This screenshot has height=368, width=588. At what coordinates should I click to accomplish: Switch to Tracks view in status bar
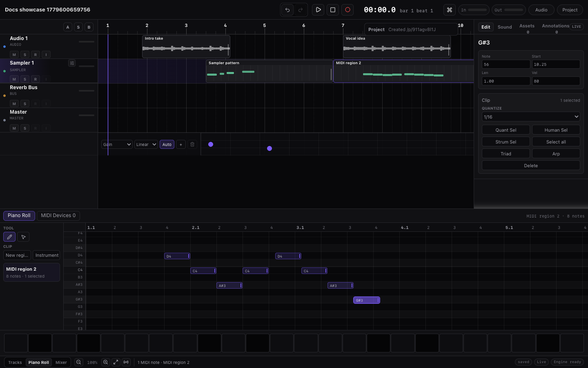click(15, 362)
